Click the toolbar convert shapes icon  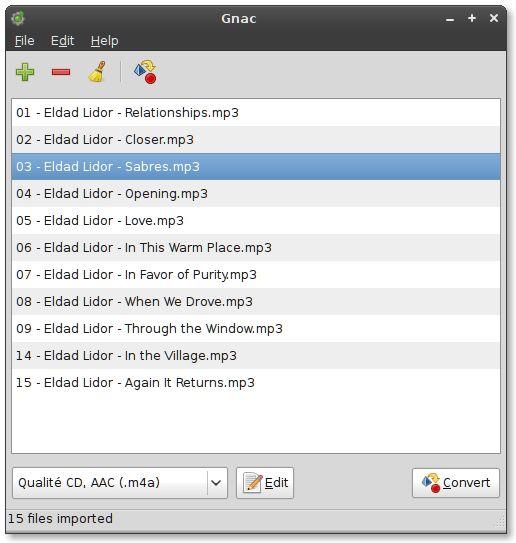point(146,72)
